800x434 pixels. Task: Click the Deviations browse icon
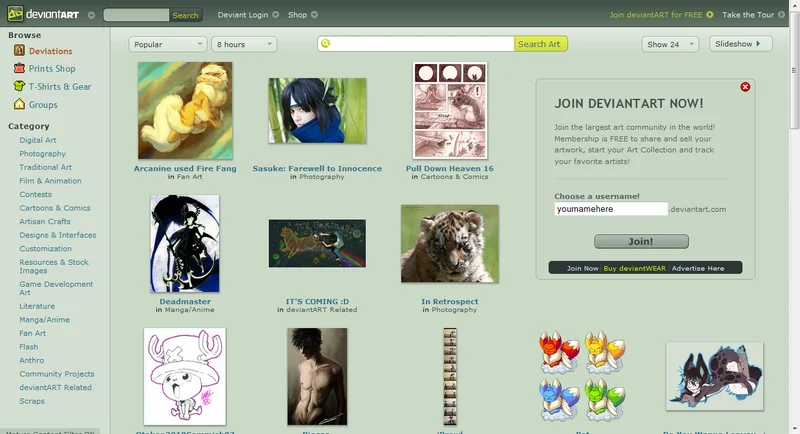pyautogui.click(x=18, y=50)
